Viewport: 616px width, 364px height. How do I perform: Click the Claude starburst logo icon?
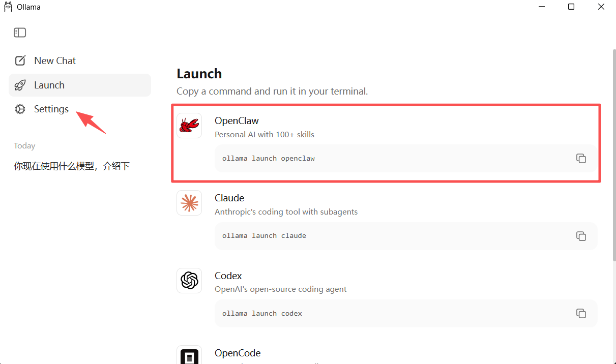tap(189, 203)
